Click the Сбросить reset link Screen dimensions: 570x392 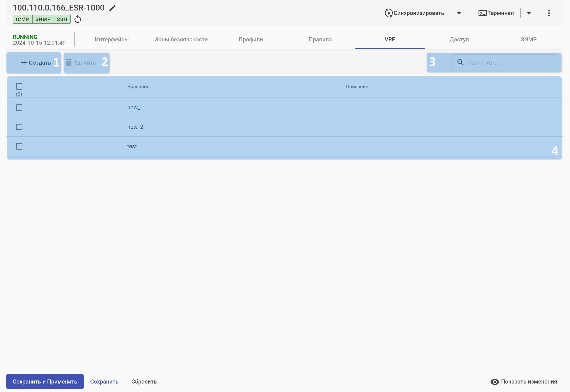(x=144, y=382)
